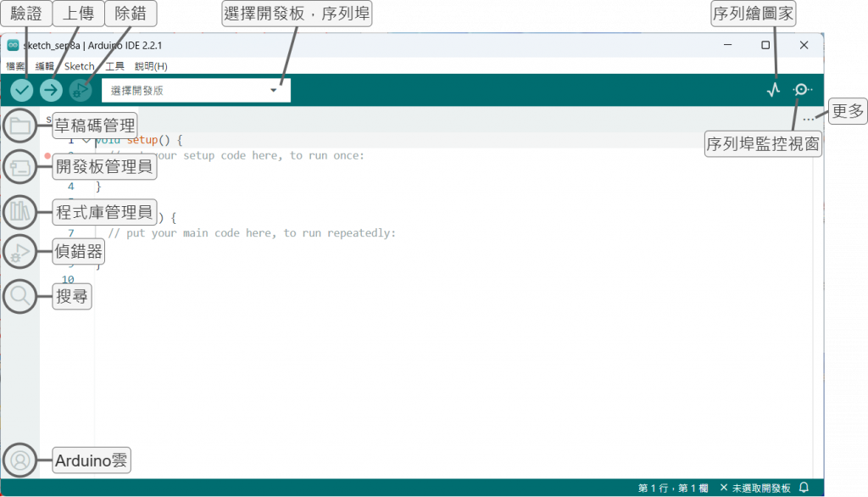Open the Library Manager books icon
The image size is (868, 497).
pos(20,211)
